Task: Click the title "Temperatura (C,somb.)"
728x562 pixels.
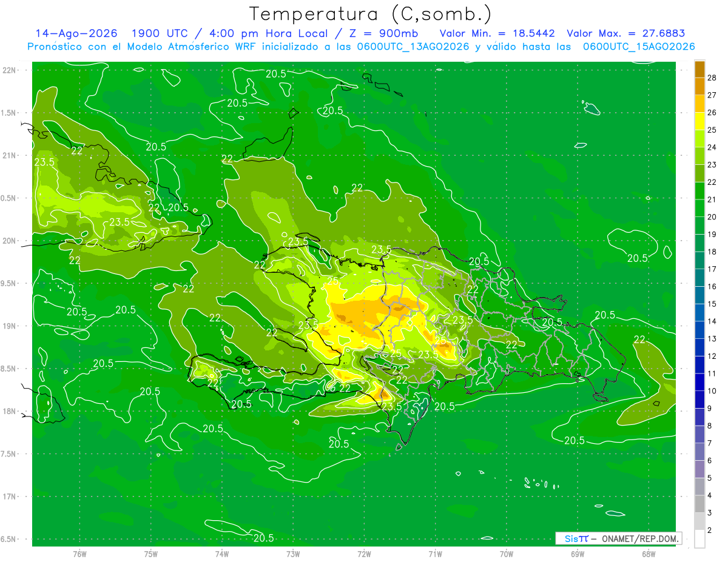Action: click(370, 14)
